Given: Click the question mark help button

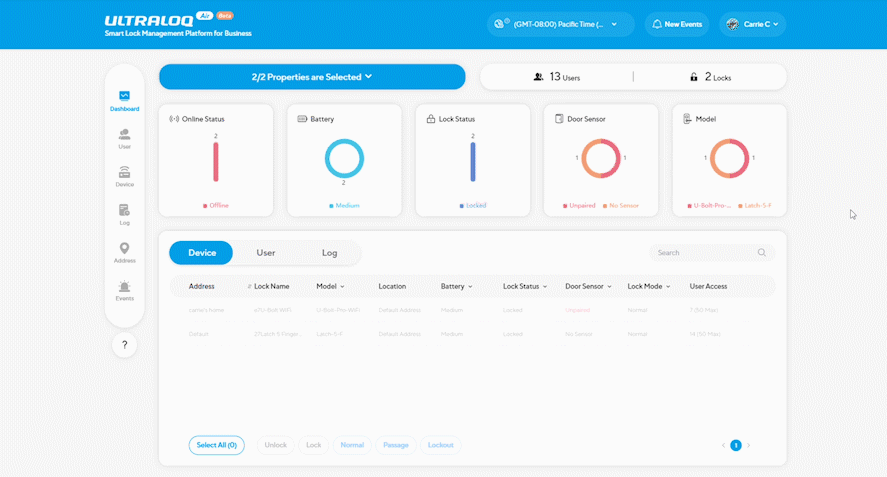Looking at the screenshot, I should click(x=124, y=345).
